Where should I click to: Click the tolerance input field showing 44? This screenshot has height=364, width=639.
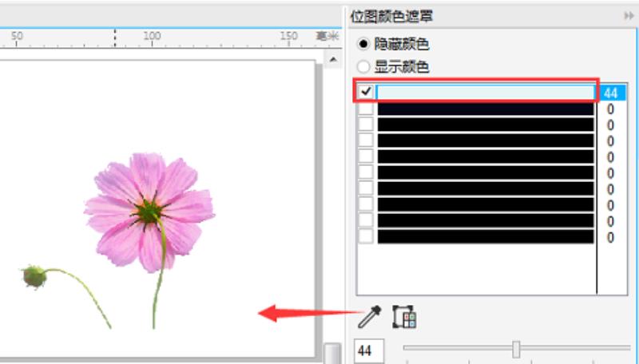pyautogui.click(x=369, y=350)
